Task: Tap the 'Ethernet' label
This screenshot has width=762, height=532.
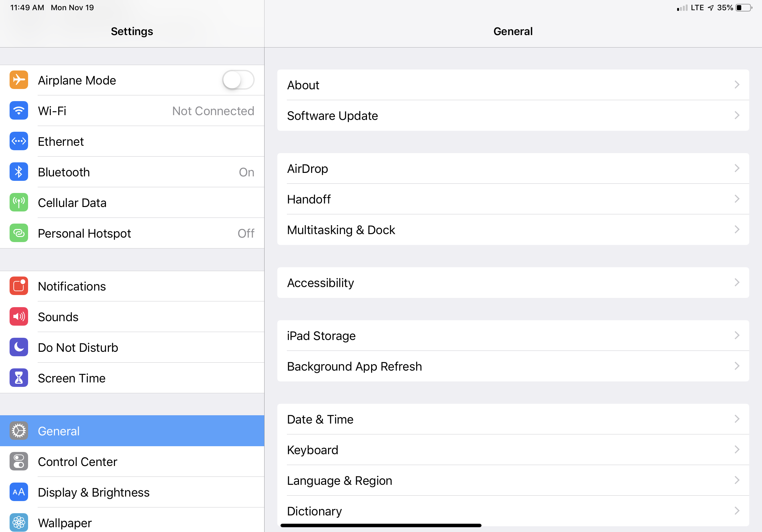Action: tap(61, 142)
